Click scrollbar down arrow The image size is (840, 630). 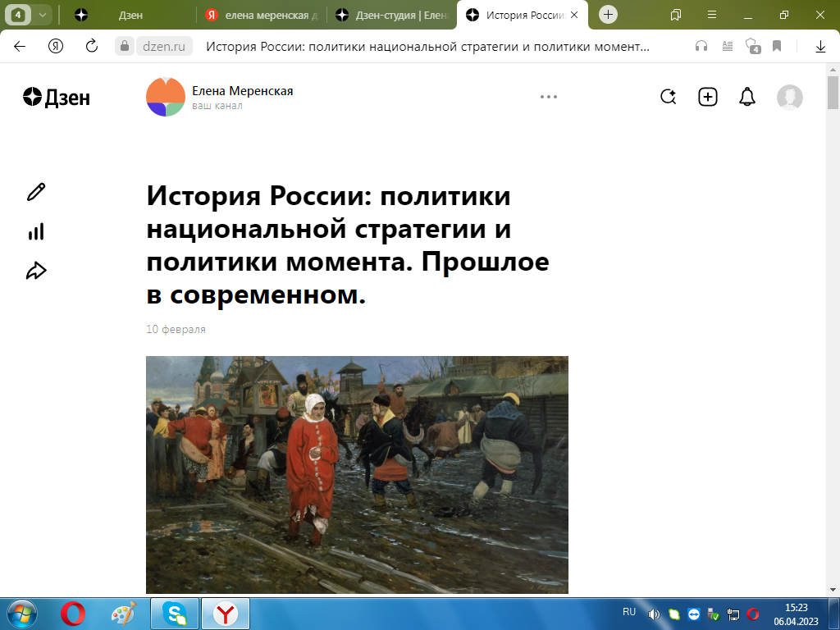coord(833,591)
